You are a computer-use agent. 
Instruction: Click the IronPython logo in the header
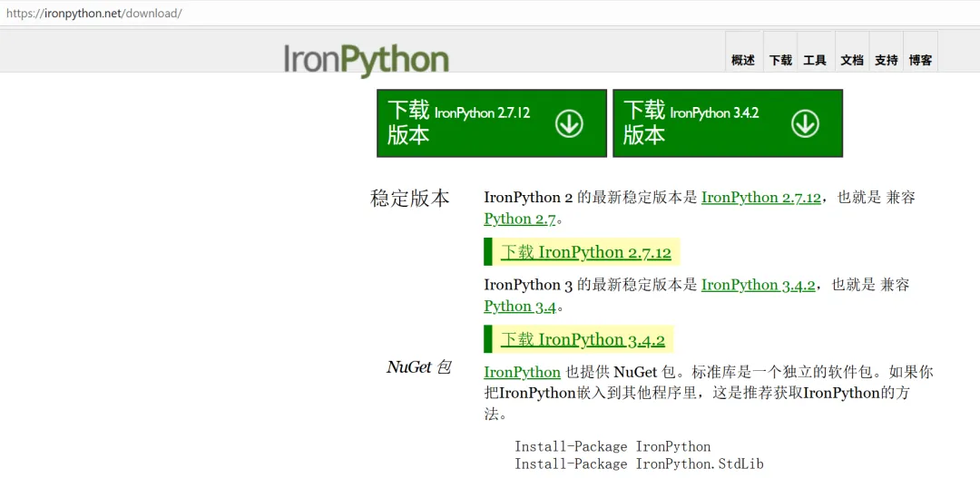click(x=367, y=60)
